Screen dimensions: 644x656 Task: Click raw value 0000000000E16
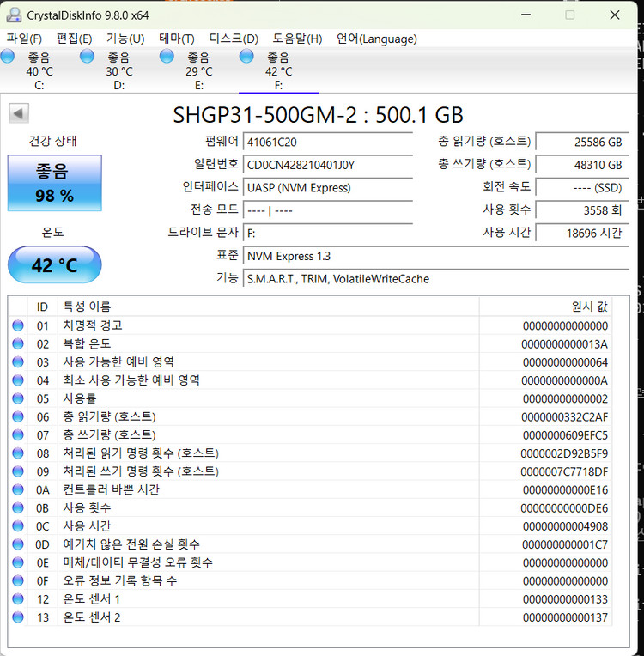point(565,490)
